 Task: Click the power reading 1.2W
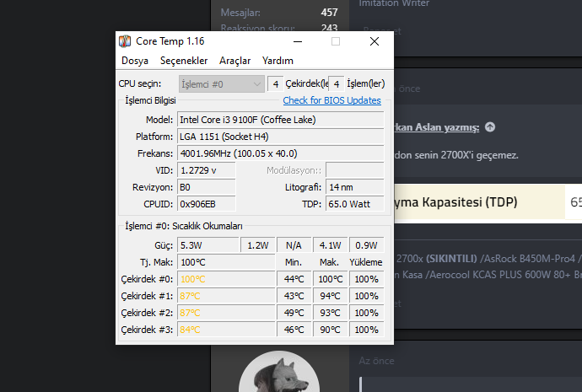pos(257,245)
